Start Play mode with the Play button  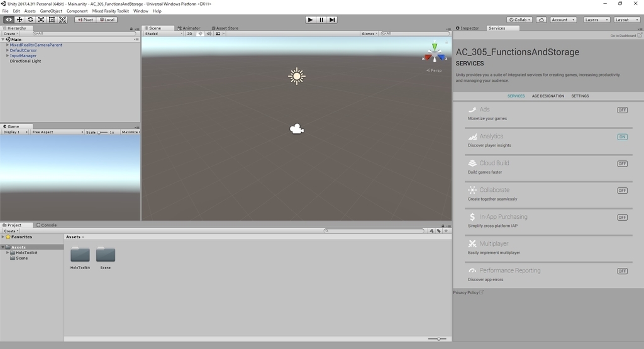click(x=311, y=19)
